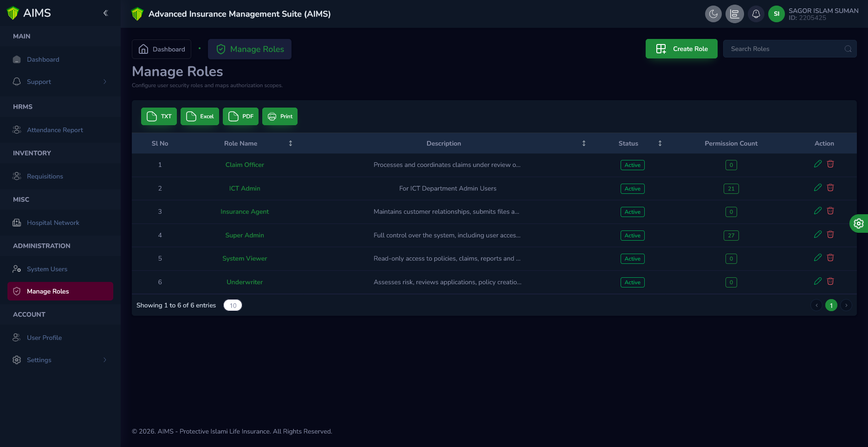Click the search magnifier icon in Search Roles

848,49
